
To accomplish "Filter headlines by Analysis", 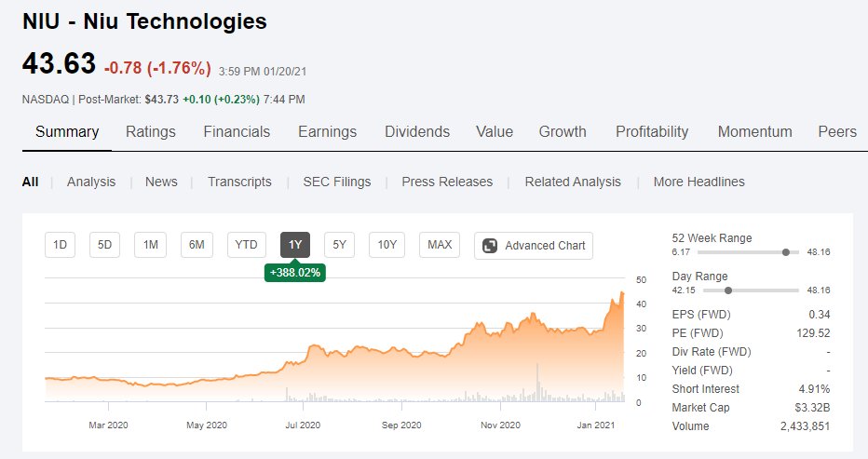I will pyautogui.click(x=91, y=182).
